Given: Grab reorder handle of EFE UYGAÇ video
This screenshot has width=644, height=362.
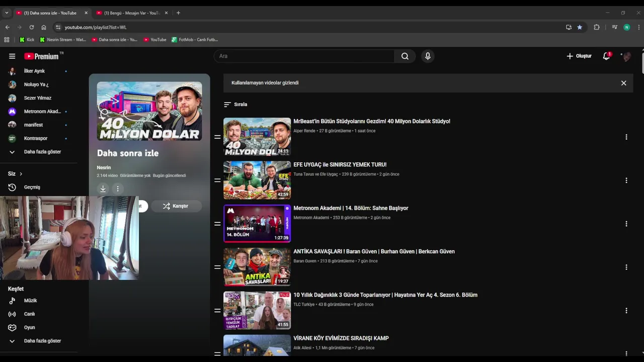Looking at the screenshot, I should (217, 180).
